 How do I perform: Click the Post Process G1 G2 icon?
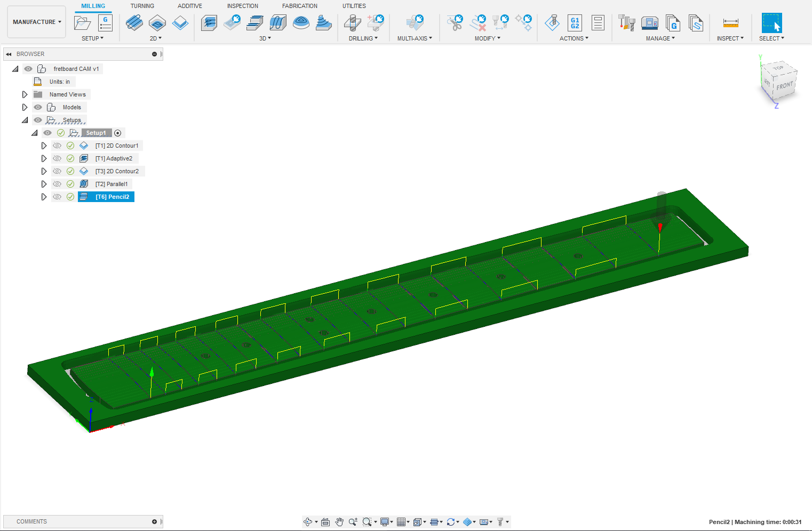click(x=575, y=23)
